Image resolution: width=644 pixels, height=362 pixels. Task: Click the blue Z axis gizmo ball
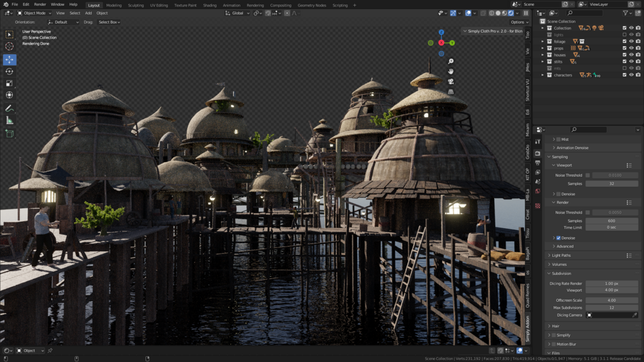tap(441, 32)
